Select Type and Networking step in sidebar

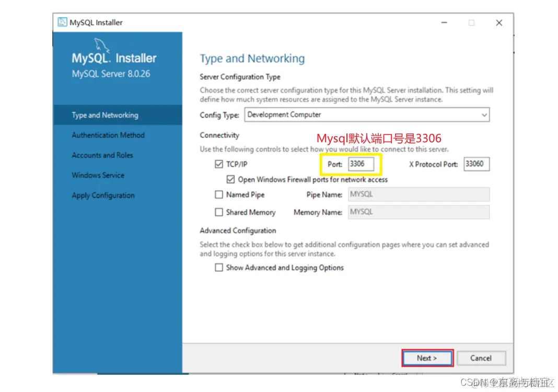(x=118, y=115)
